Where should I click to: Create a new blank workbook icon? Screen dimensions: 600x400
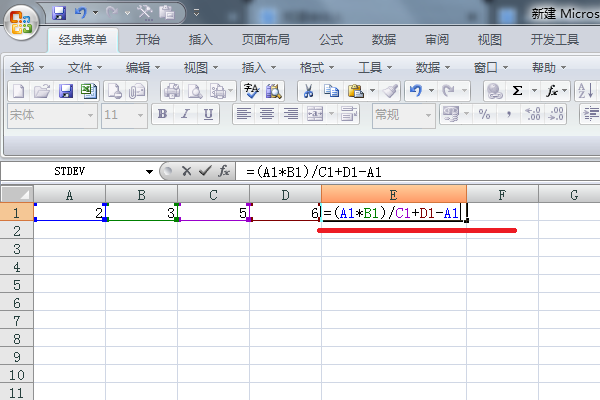(x=18, y=91)
